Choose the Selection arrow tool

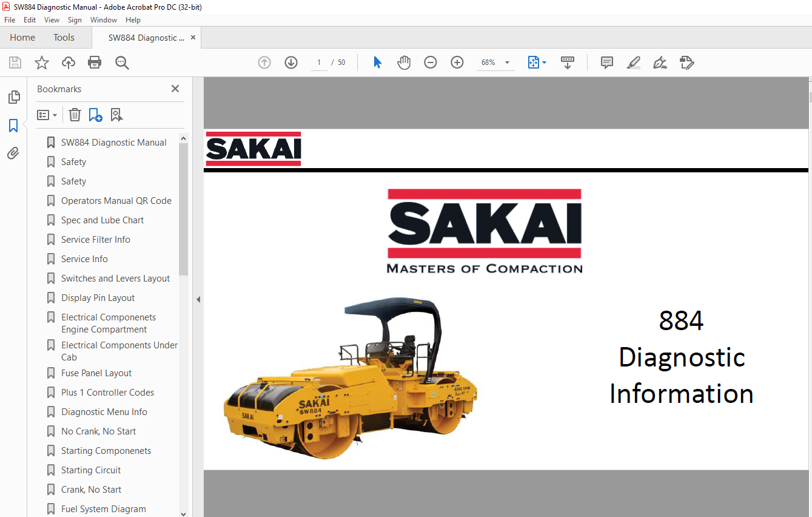click(377, 63)
